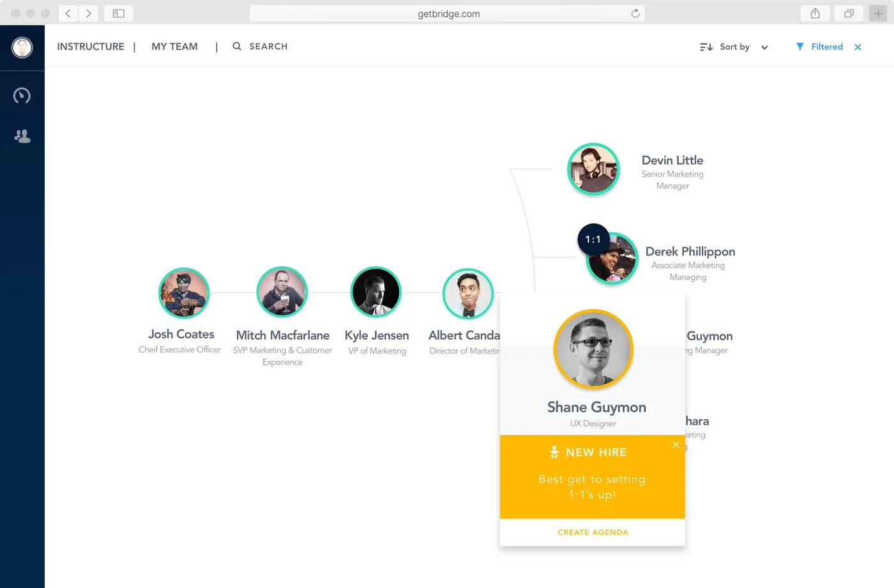Click 'SVP Marketing & Customer Experience' title

pyautogui.click(x=282, y=356)
